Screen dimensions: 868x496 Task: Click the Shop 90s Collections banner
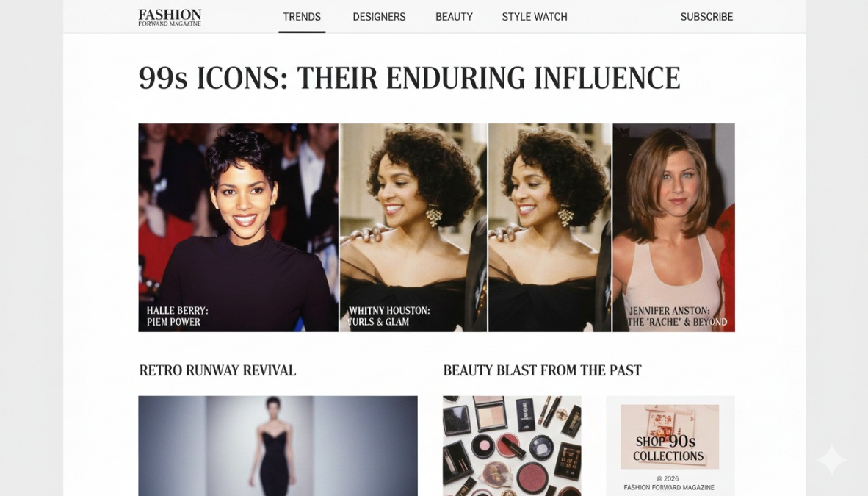(x=670, y=437)
